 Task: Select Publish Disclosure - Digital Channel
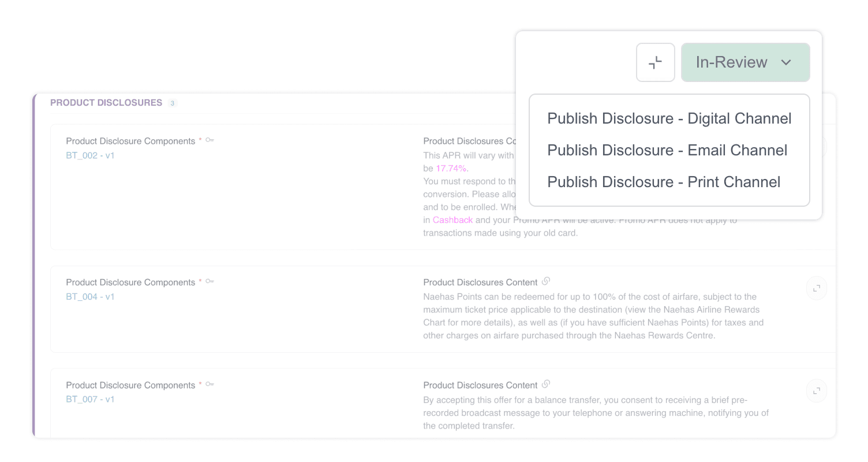[669, 118]
